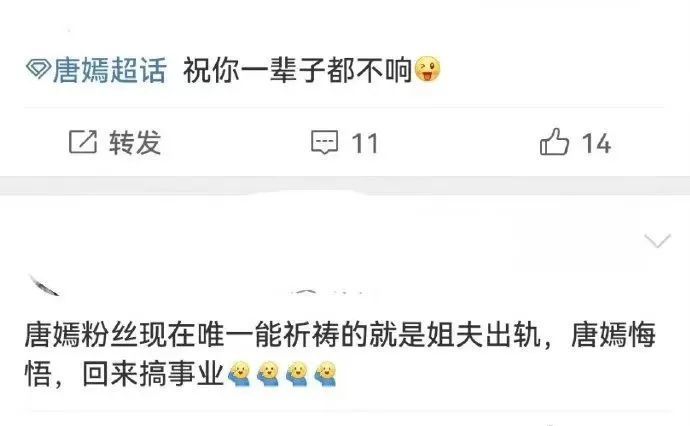Image resolution: width=690 pixels, height=426 pixels.
Task: Click the third saluting emoji in the row
Action: coord(297,374)
